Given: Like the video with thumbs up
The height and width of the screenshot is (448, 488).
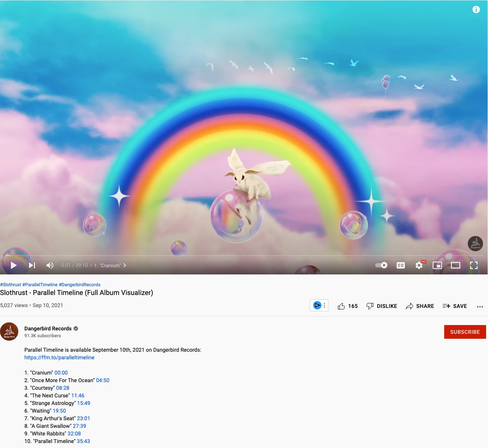Looking at the screenshot, I should (347, 306).
